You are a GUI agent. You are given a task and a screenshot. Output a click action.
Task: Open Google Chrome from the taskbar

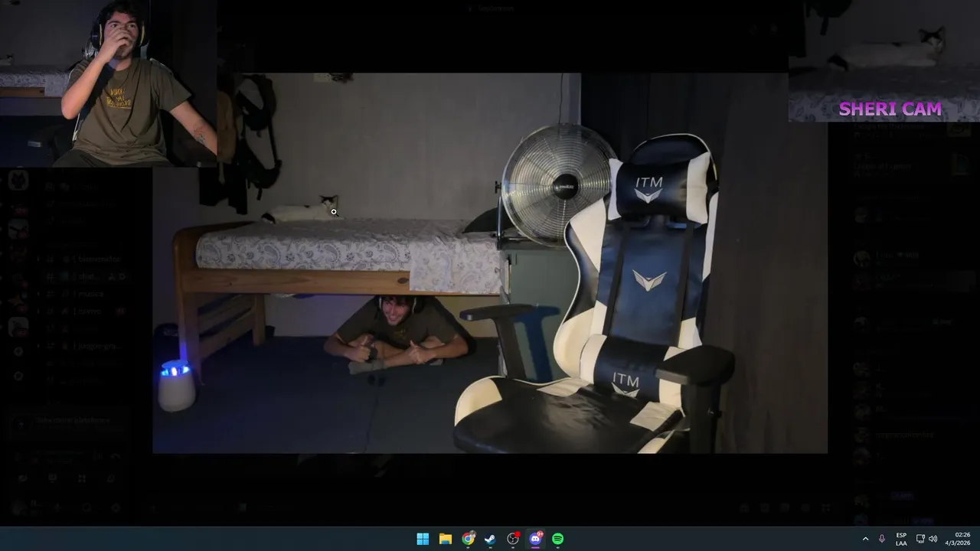468,539
